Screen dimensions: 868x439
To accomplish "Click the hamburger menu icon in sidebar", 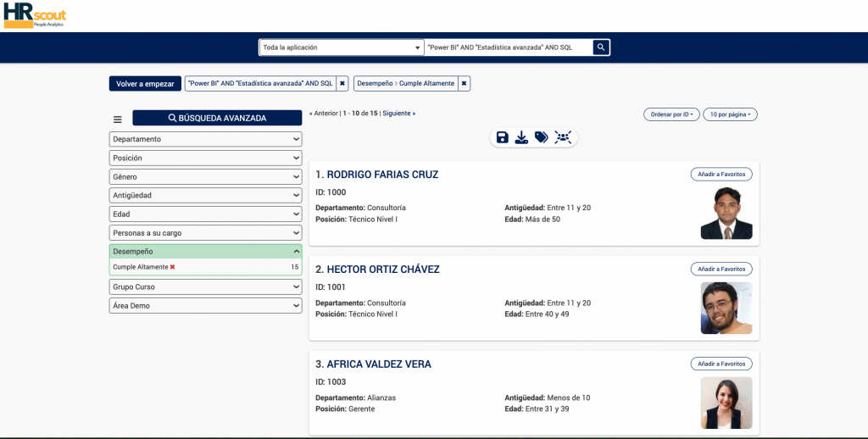I will (118, 119).
